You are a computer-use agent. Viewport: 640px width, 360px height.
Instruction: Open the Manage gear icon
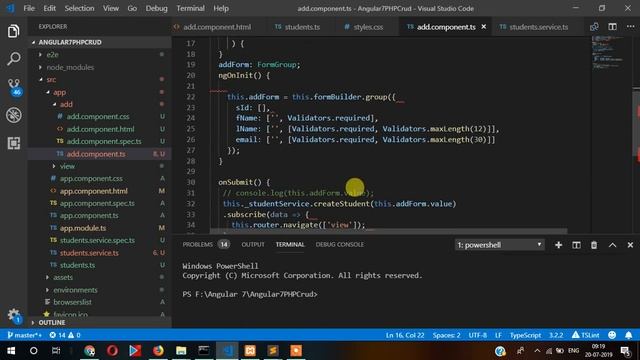coord(14,316)
